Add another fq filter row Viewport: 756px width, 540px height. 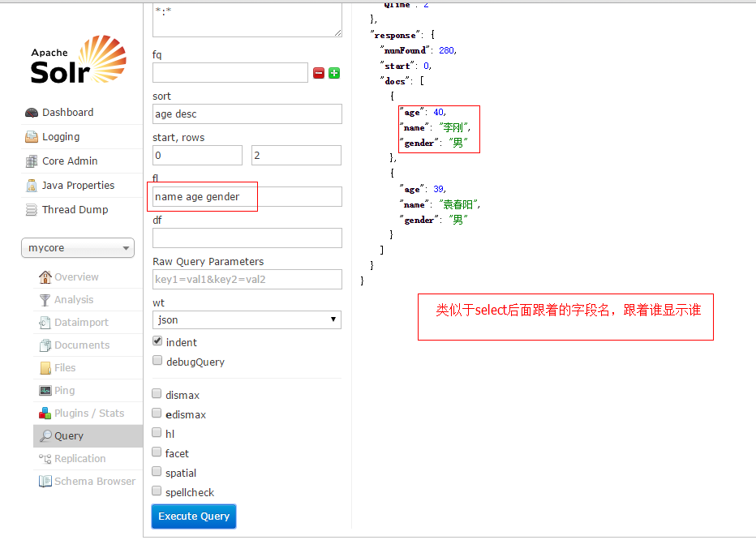point(333,72)
